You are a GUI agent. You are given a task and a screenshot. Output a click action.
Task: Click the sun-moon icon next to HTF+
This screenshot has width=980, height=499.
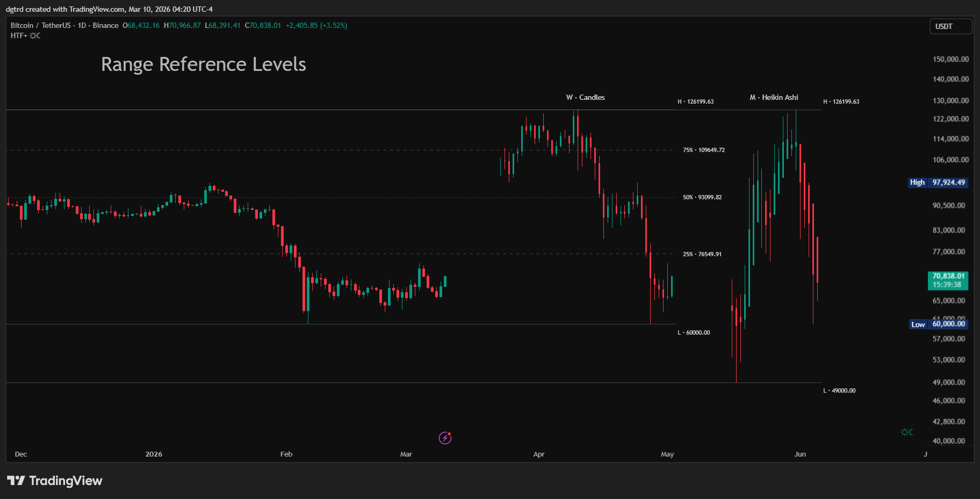pos(35,35)
